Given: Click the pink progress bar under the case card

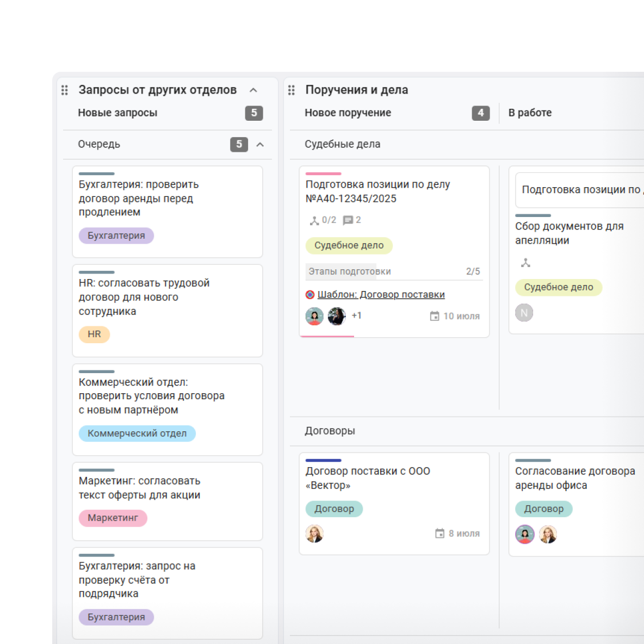Looking at the screenshot, I should pyautogui.click(x=327, y=336).
